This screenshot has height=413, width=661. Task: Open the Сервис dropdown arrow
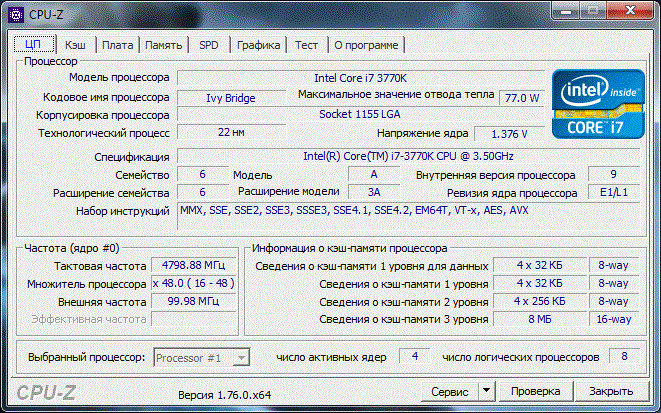tap(486, 391)
